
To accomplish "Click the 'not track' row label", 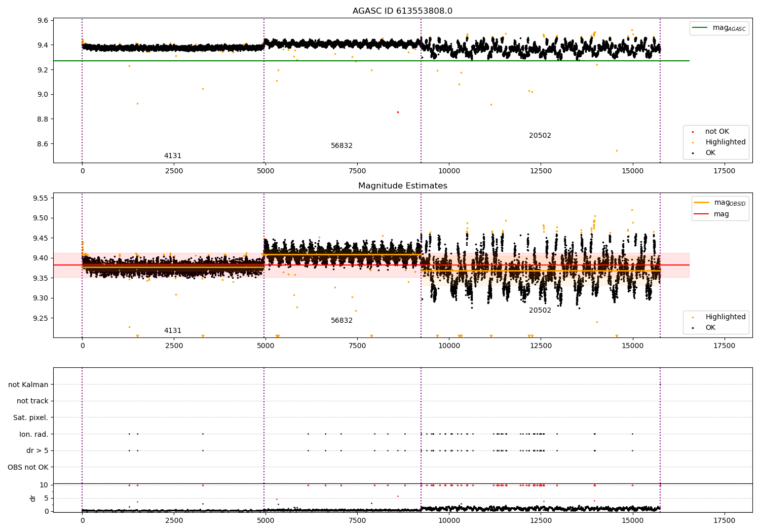I will point(32,401).
